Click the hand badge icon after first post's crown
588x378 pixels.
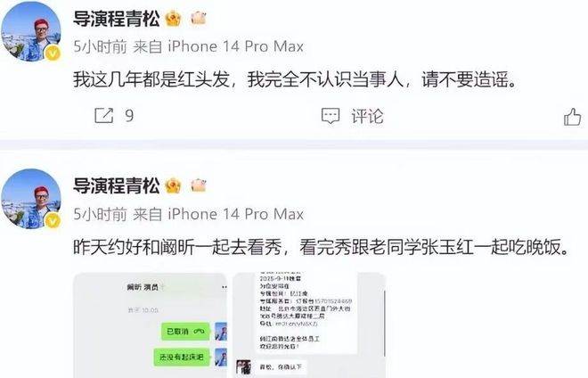click(x=199, y=18)
